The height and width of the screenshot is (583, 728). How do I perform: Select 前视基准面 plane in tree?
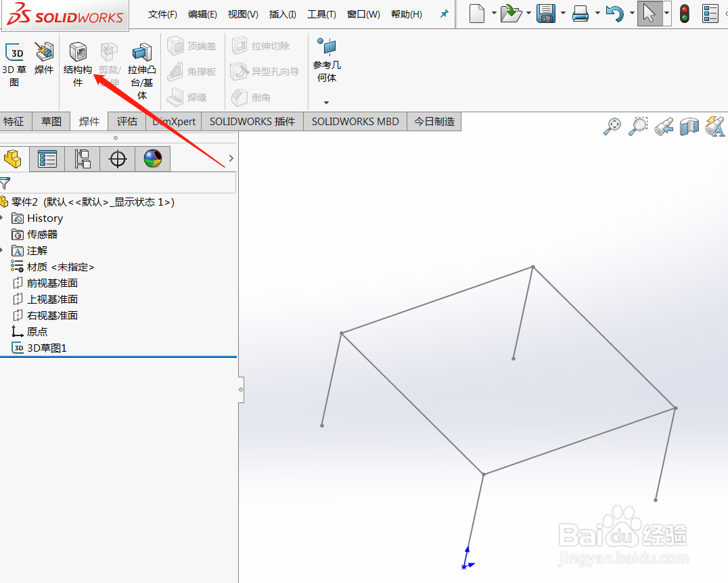coord(45,283)
